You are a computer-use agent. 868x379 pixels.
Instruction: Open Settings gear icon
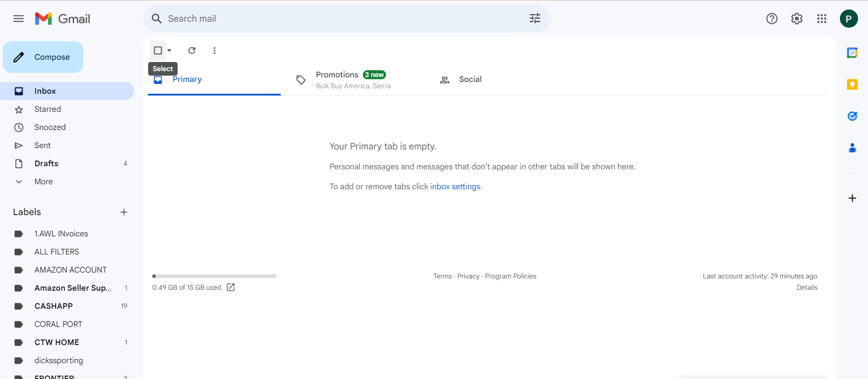click(x=797, y=19)
